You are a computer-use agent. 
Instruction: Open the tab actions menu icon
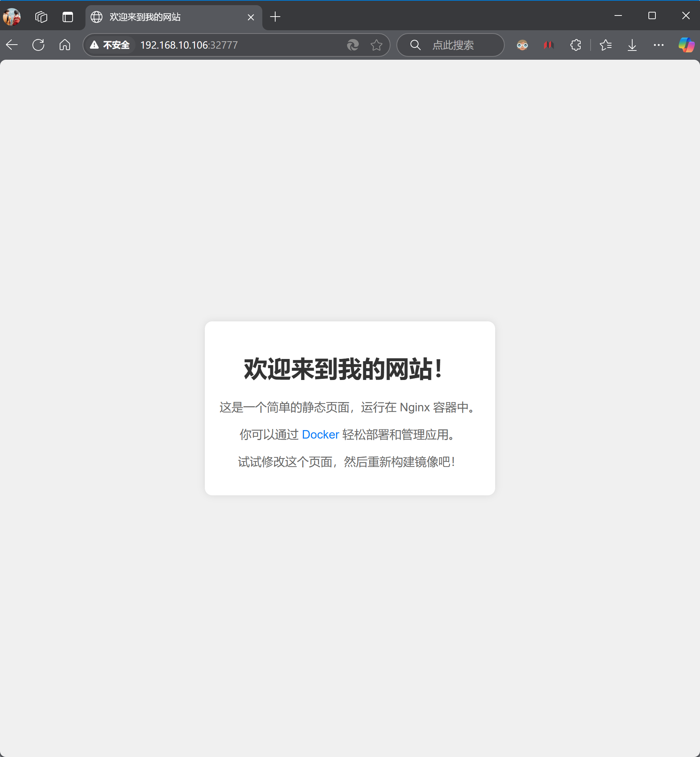[x=68, y=17]
